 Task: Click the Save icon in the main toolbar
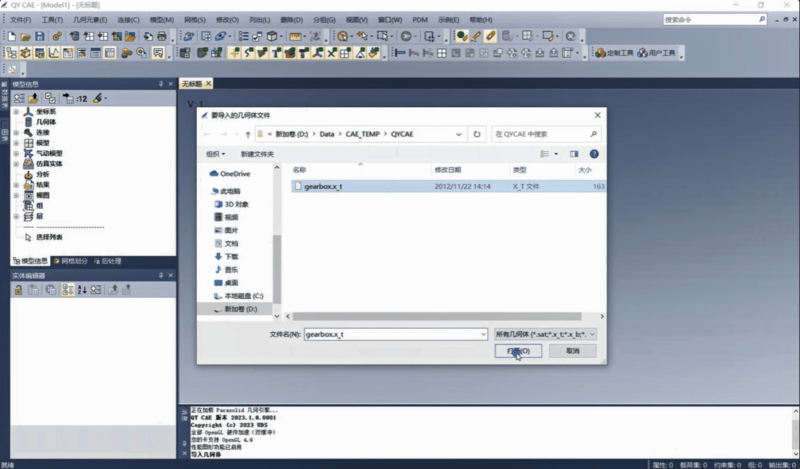(x=40, y=36)
